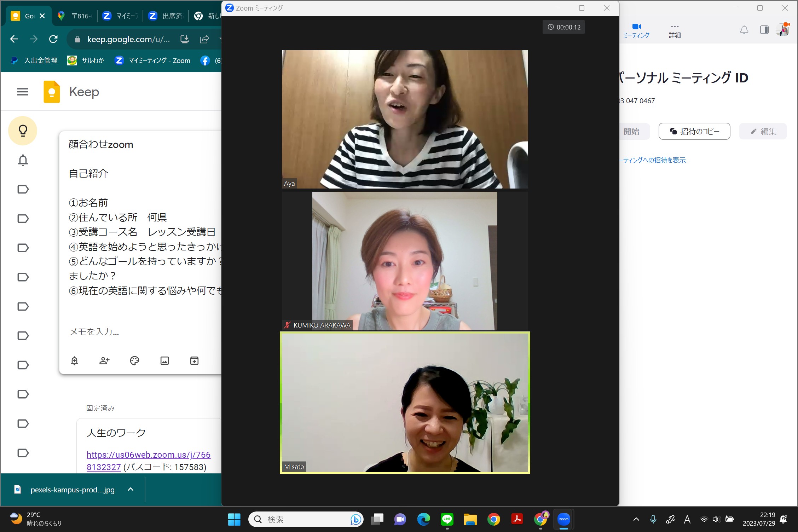Archive the 顔合わせzoom note
798x532 pixels.
(x=194, y=361)
